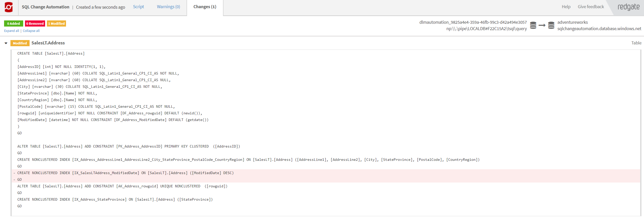
Task: Click the arrow between the database icons
Action: click(x=542, y=25)
